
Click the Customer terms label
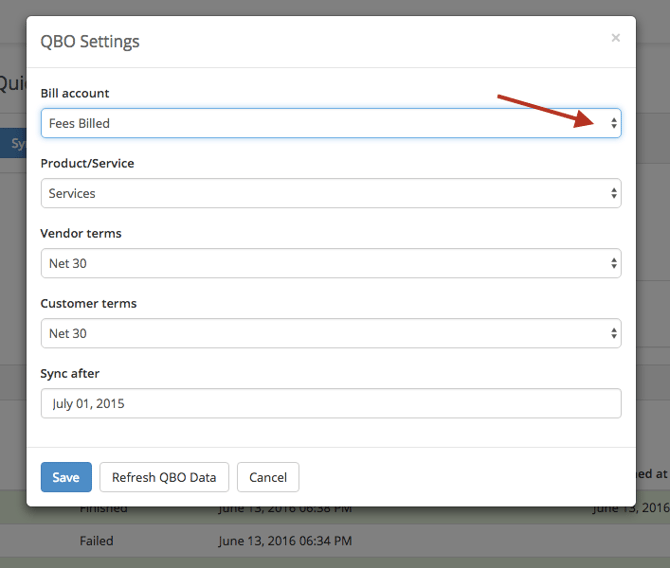tap(88, 303)
